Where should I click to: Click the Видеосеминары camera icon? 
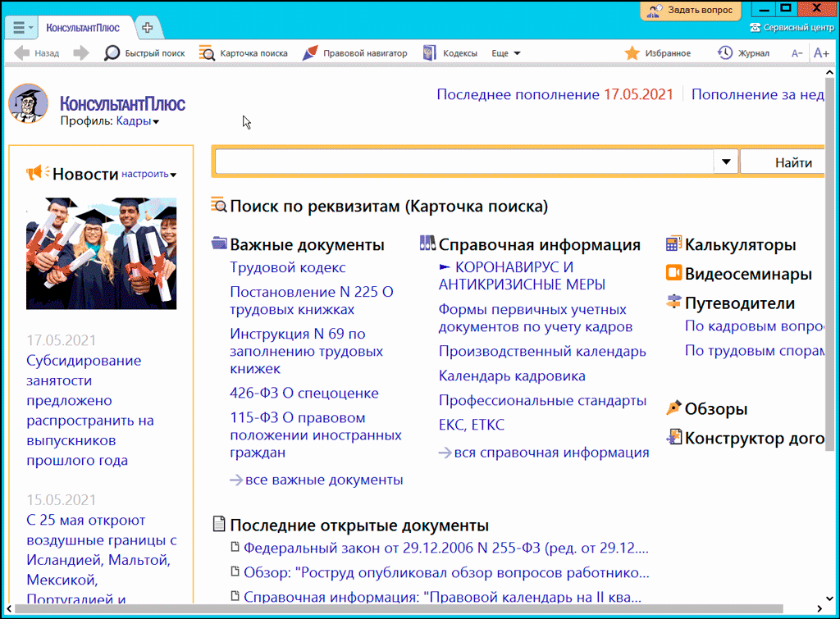674,272
